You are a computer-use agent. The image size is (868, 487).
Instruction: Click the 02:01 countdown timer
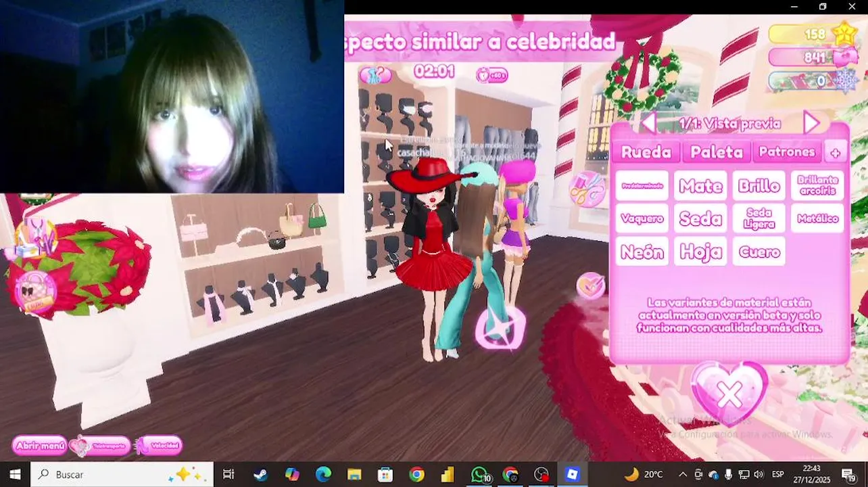[434, 72]
